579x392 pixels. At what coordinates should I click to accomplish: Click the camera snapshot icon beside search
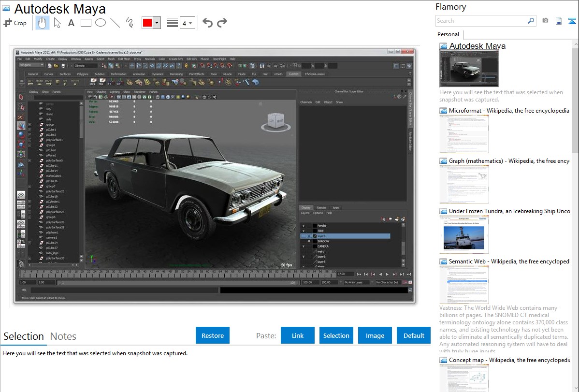[545, 21]
